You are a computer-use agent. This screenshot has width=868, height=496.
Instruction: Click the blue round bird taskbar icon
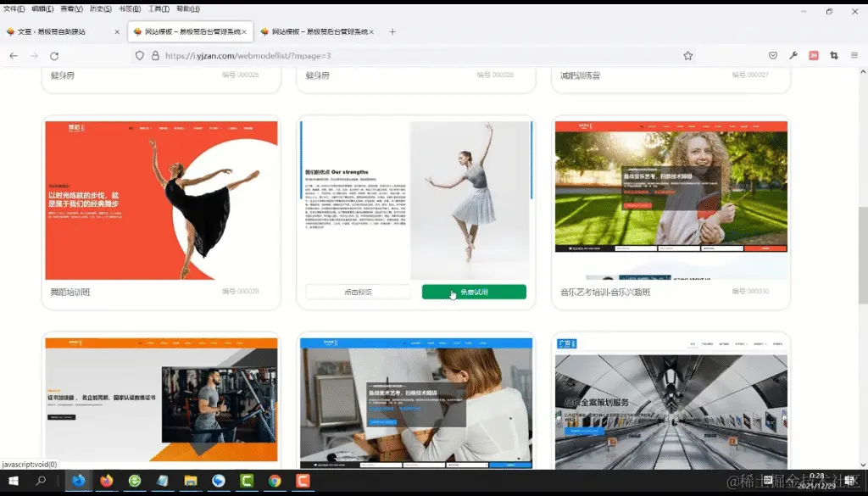[219, 481]
